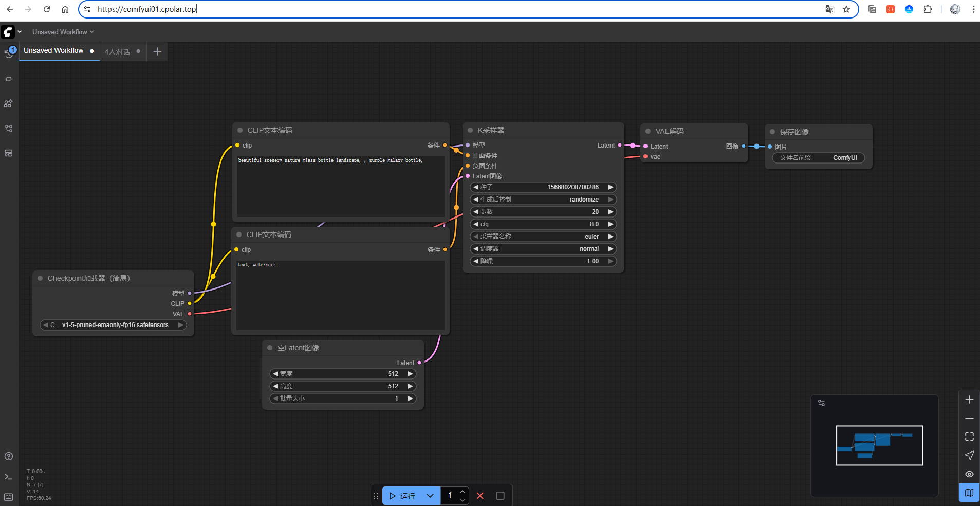980x506 pixels.
Task: Decrease batch count with down arrow
Action: click(463, 500)
